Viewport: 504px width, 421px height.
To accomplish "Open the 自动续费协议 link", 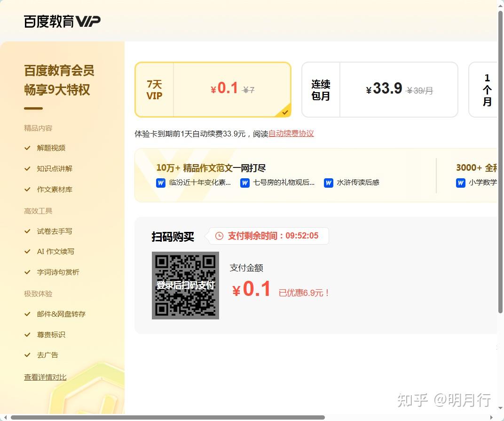I will (x=291, y=134).
